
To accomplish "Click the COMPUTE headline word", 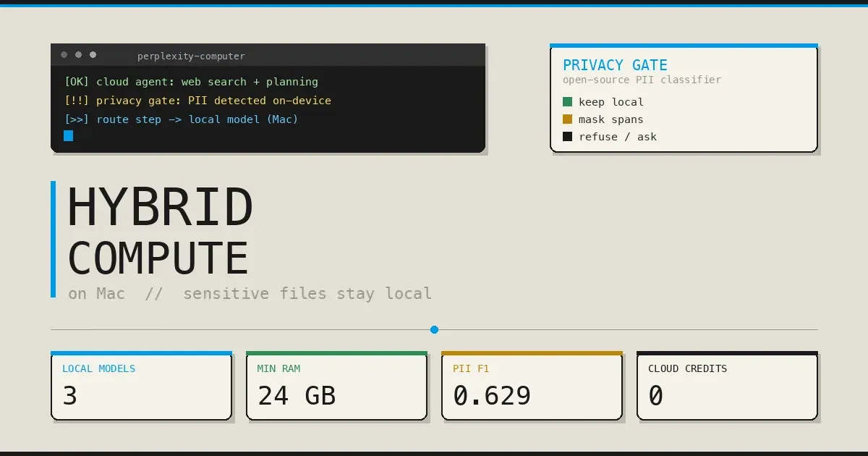I will (x=158, y=258).
